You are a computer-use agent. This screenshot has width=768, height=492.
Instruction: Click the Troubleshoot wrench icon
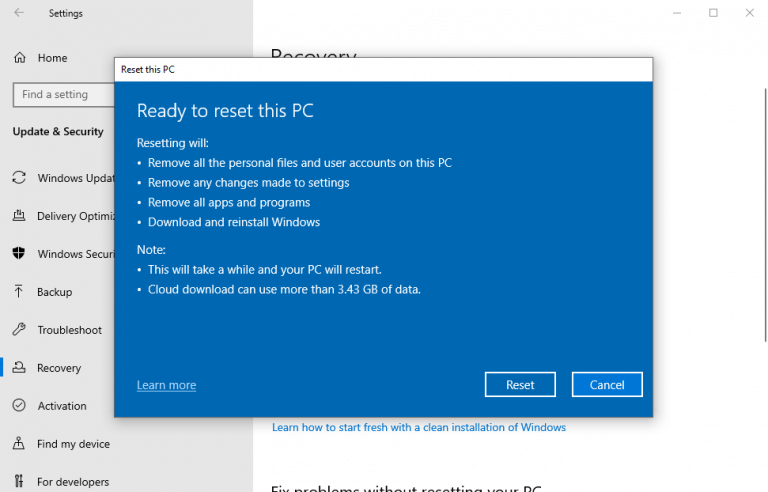19,329
